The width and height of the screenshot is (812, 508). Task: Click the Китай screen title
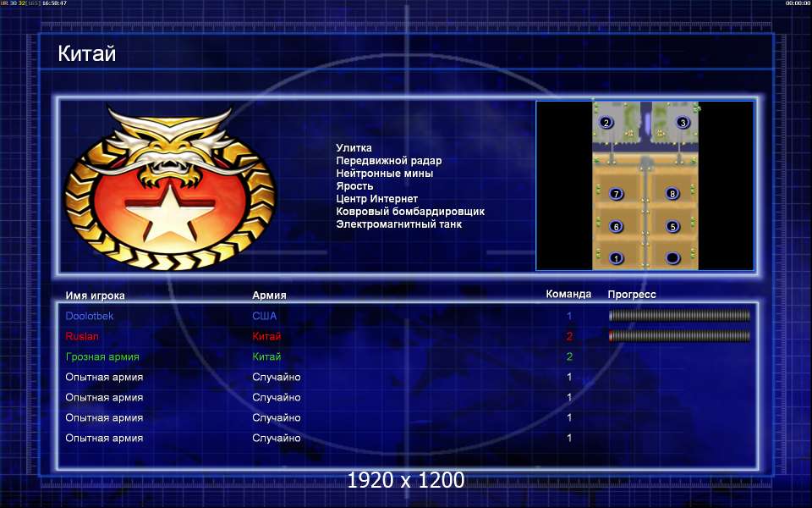[x=86, y=53]
